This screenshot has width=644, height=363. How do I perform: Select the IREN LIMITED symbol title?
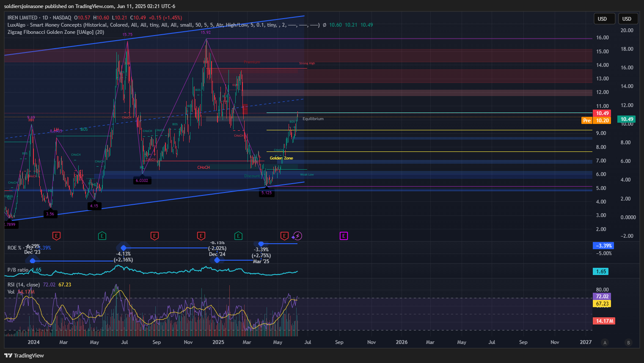39,18
